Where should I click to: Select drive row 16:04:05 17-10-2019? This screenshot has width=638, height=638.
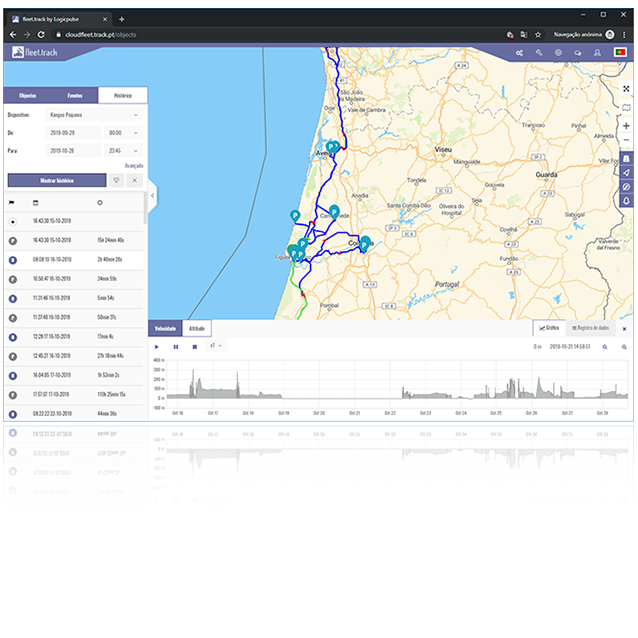[x=74, y=375]
